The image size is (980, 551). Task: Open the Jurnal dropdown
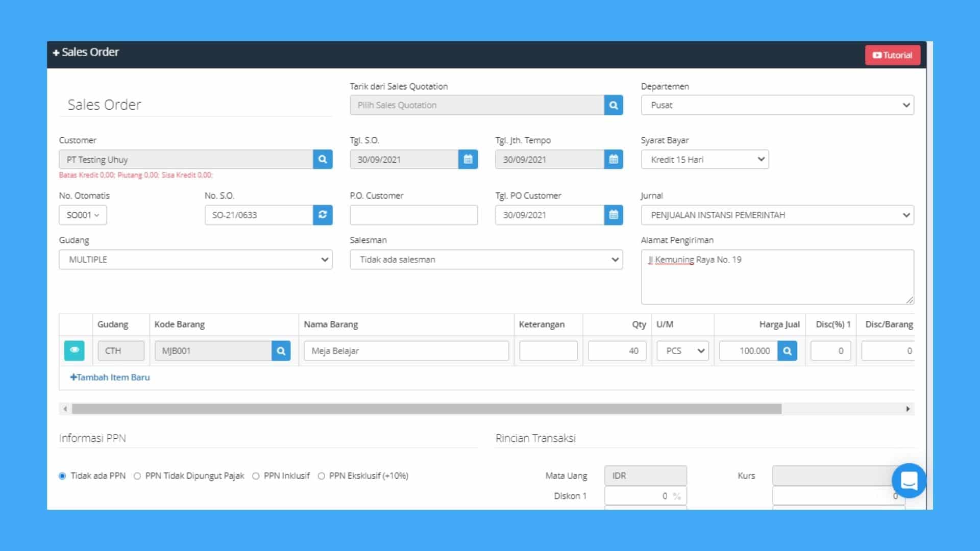tap(777, 215)
